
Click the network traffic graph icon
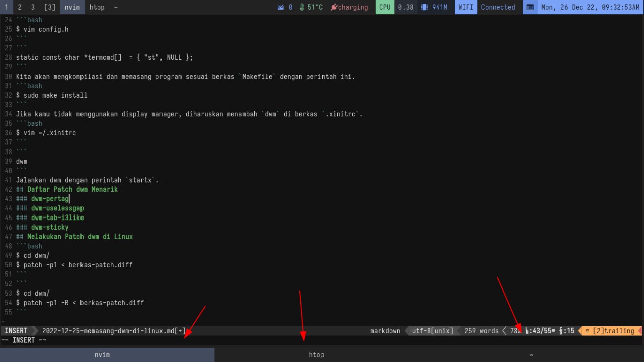click(281, 7)
